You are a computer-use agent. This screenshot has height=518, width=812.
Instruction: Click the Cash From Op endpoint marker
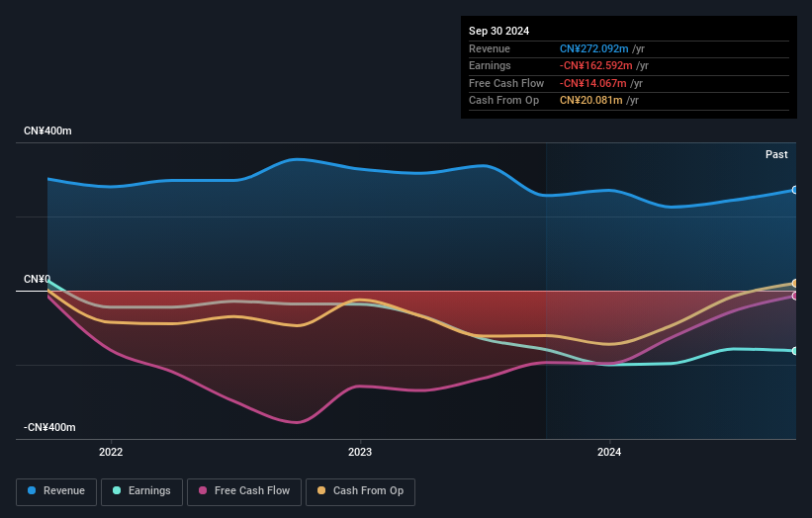pyautogui.click(x=795, y=283)
